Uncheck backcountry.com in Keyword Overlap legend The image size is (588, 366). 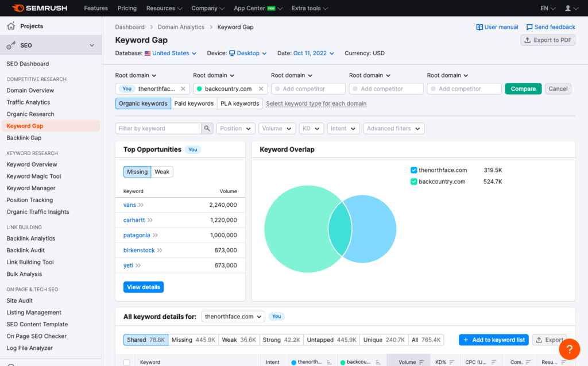tap(413, 182)
